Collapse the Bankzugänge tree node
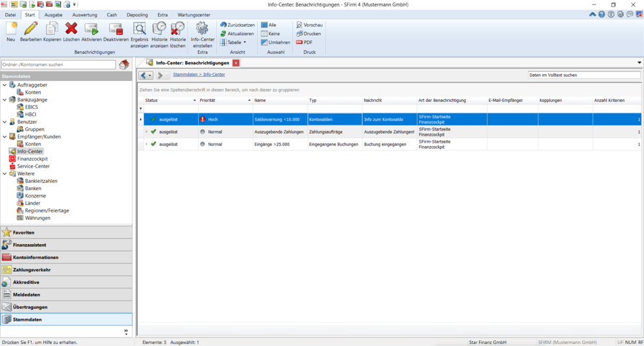 click(5, 100)
